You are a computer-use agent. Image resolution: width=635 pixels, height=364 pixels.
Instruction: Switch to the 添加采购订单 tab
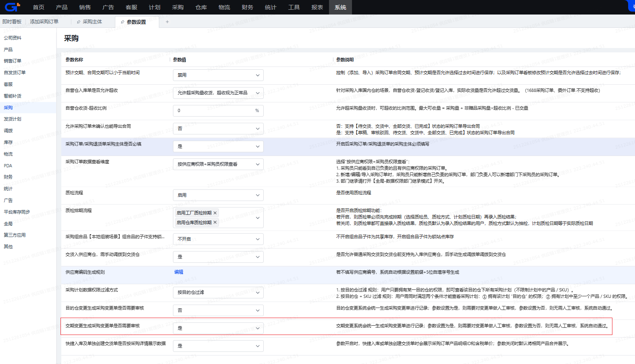point(44,22)
